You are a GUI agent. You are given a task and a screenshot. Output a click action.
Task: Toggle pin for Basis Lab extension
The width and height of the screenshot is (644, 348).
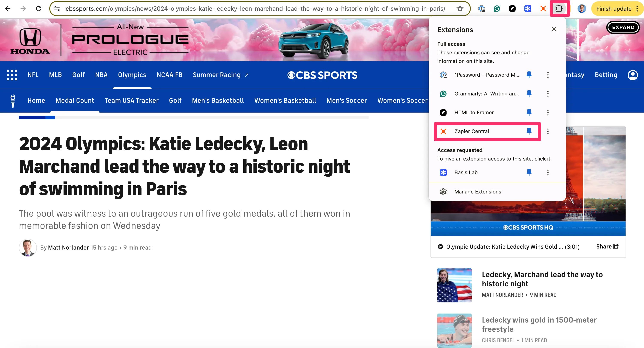click(529, 172)
